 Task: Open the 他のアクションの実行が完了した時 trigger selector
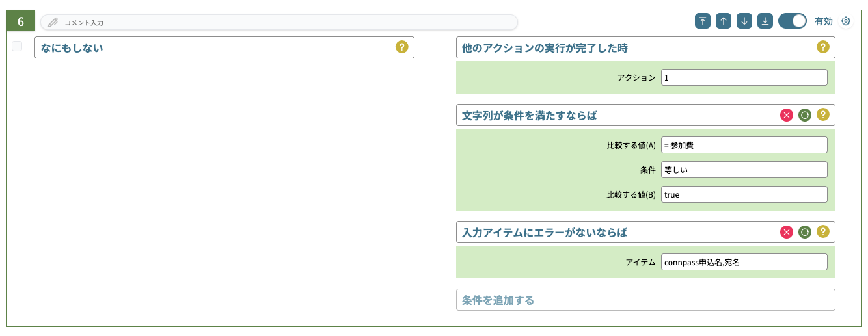[645, 47]
